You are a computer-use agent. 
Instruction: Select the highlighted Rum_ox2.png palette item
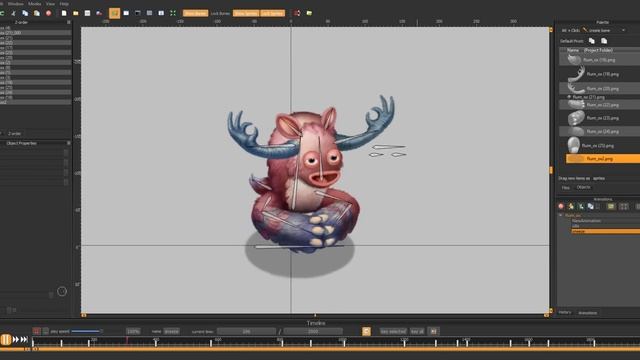tap(602, 159)
